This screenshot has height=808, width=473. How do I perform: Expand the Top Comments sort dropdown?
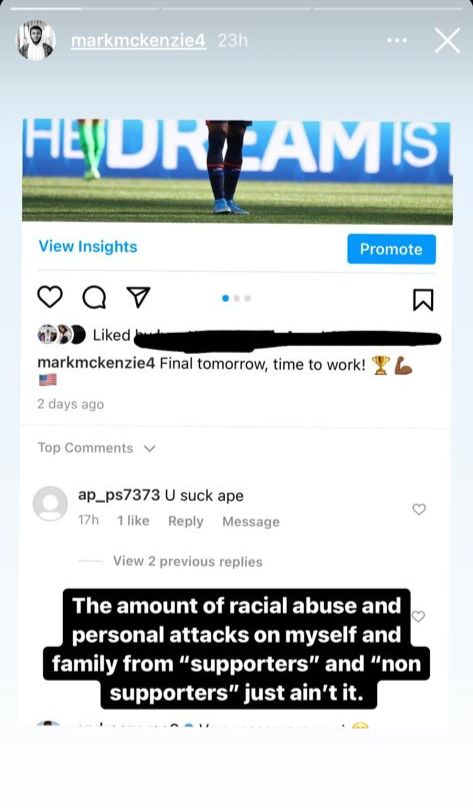tap(96, 448)
